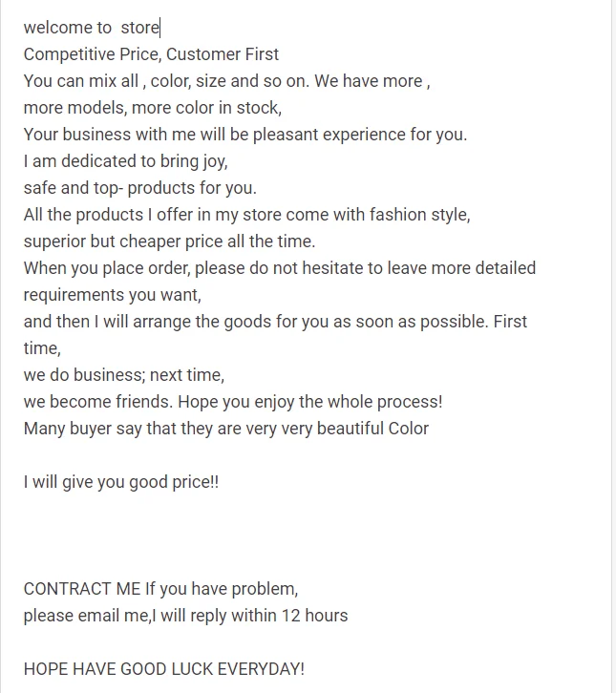Click 'we do business; next time,' line
Image resolution: width=616 pixels, height=693 pixels.
click(x=124, y=375)
